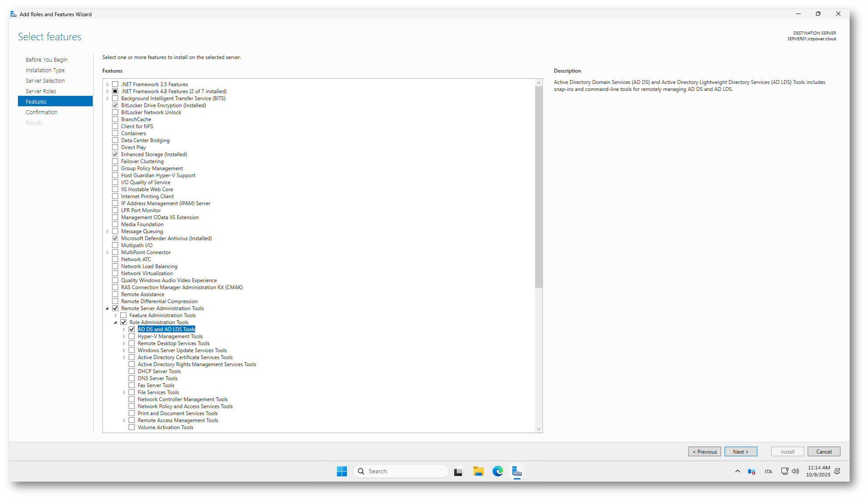The height and width of the screenshot is (500, 868).
Task: Uncheck AD DS and AD LDS Tools
Action: 132,329
